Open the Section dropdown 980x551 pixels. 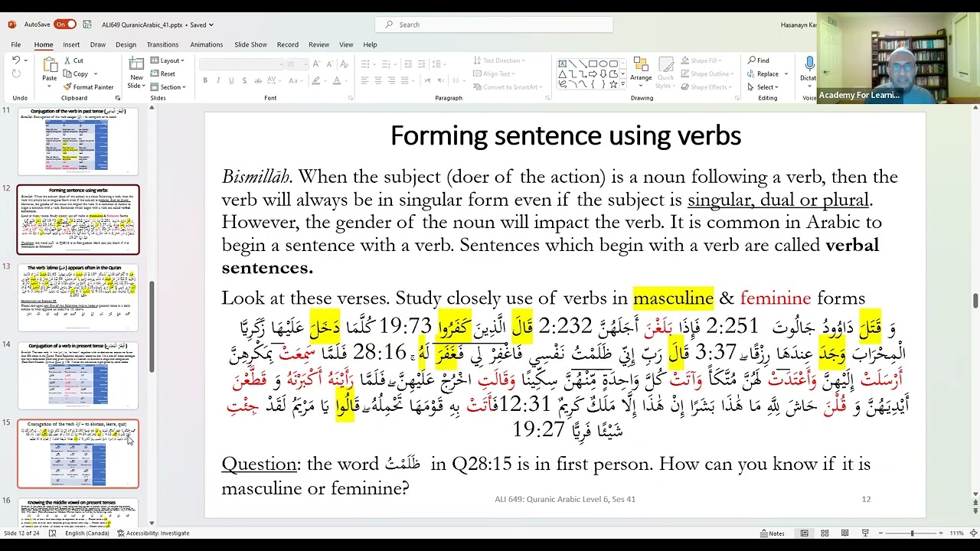pos(168,86)
